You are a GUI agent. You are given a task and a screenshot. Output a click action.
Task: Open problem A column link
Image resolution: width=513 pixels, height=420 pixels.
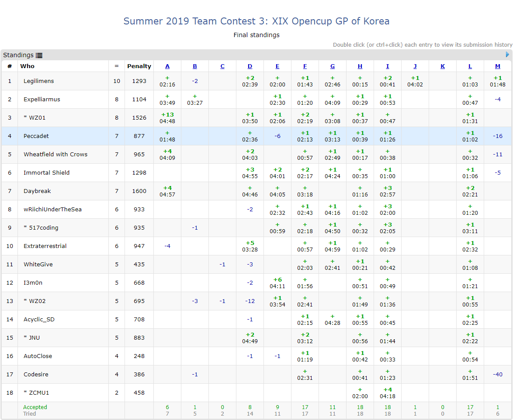click(167, 66)
